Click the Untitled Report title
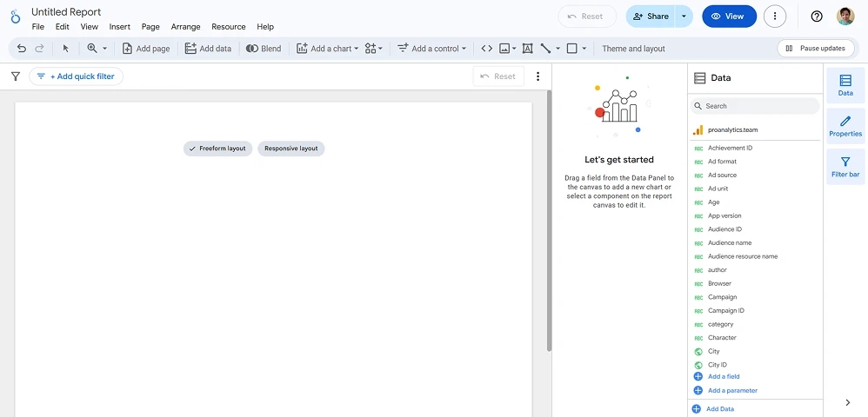 (66, 11)
